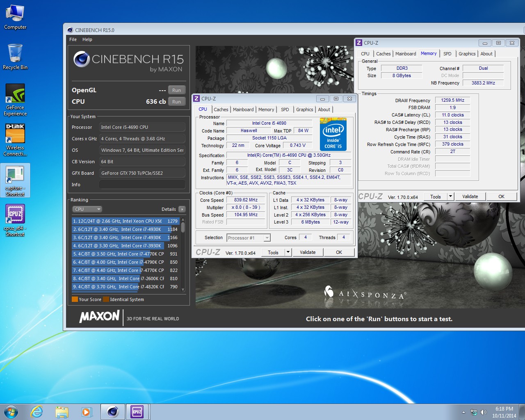Select ranking row Core i7-3930K 1096

point(126,246)
